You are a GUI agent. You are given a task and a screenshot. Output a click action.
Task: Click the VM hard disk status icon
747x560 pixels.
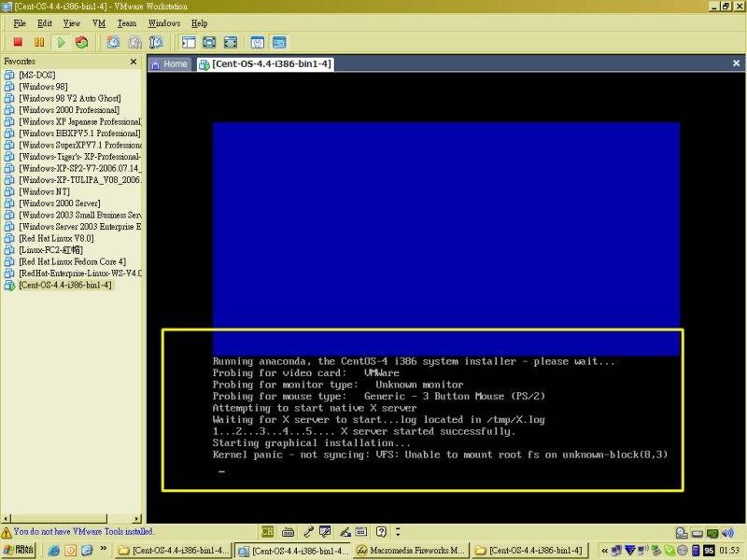[697, 533]
